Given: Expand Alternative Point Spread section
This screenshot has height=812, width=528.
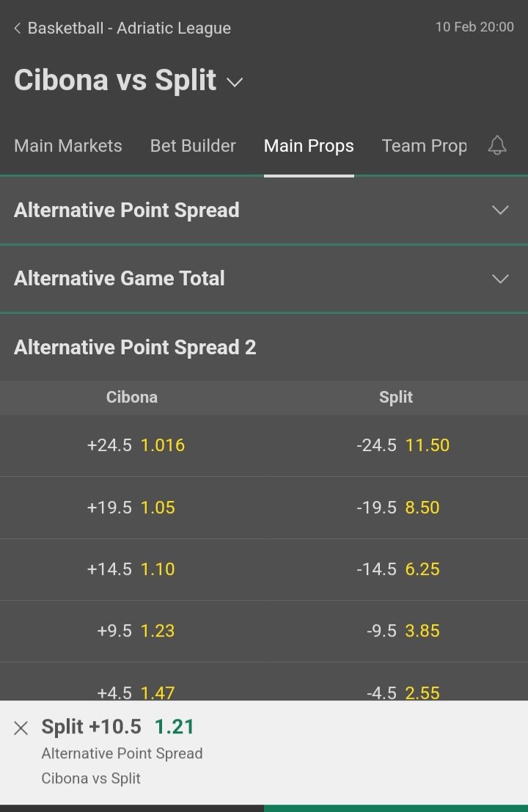Looking at the screenshot, I should coord(264,211).
